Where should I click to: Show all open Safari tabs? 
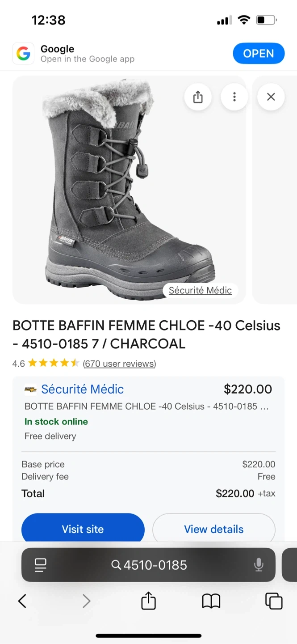tap(274, 601)
